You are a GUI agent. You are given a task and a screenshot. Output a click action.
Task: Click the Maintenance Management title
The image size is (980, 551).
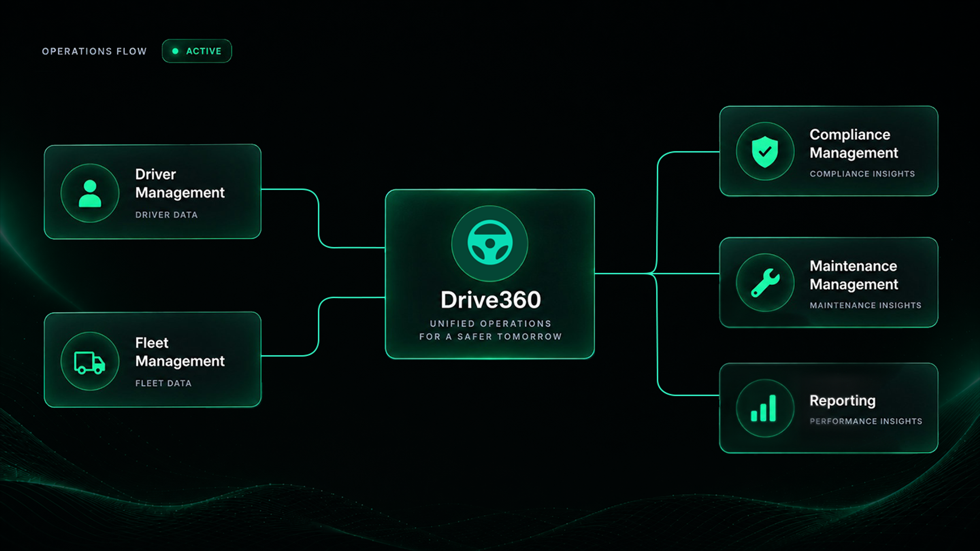point(854,275)
